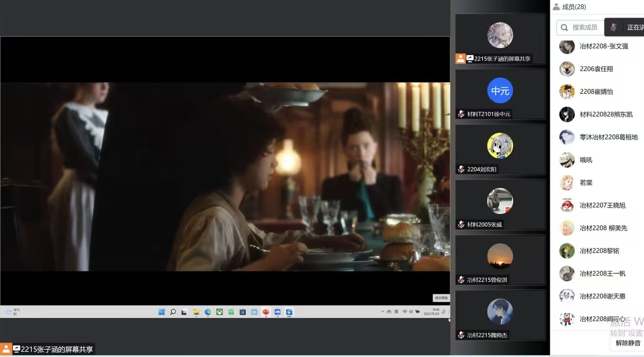Click the 解除静音 unmute button
Screen dimensions: 644x357
pos(627,343)
